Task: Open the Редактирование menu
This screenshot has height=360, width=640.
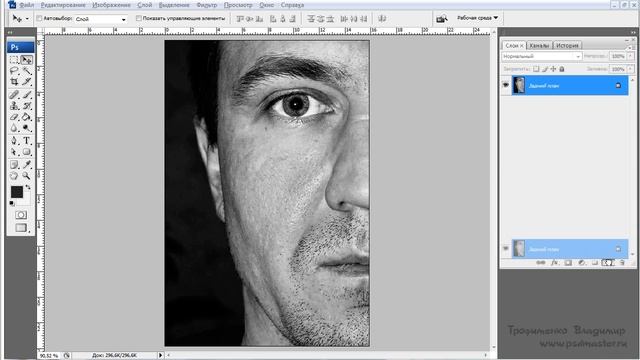Action: (63, 5)
